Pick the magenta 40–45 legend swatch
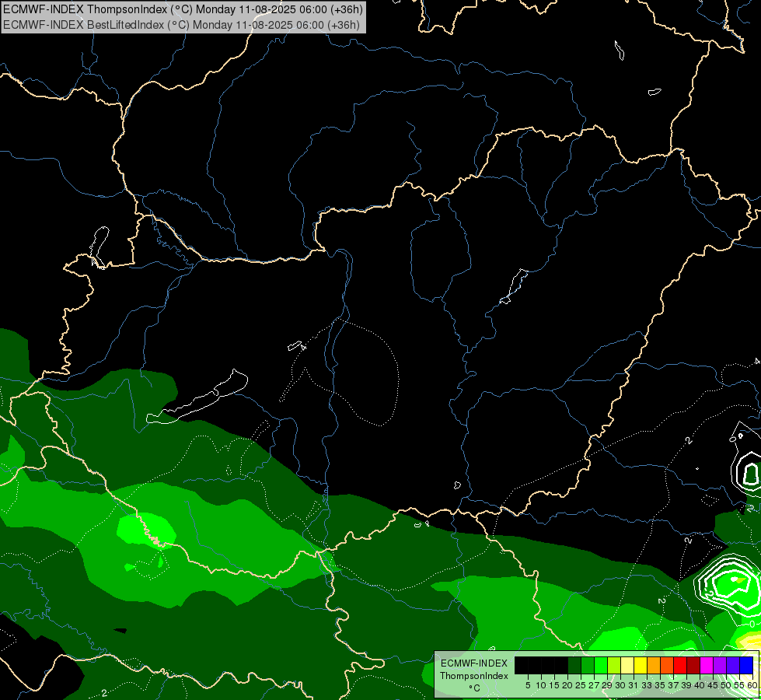 (707, 665)
